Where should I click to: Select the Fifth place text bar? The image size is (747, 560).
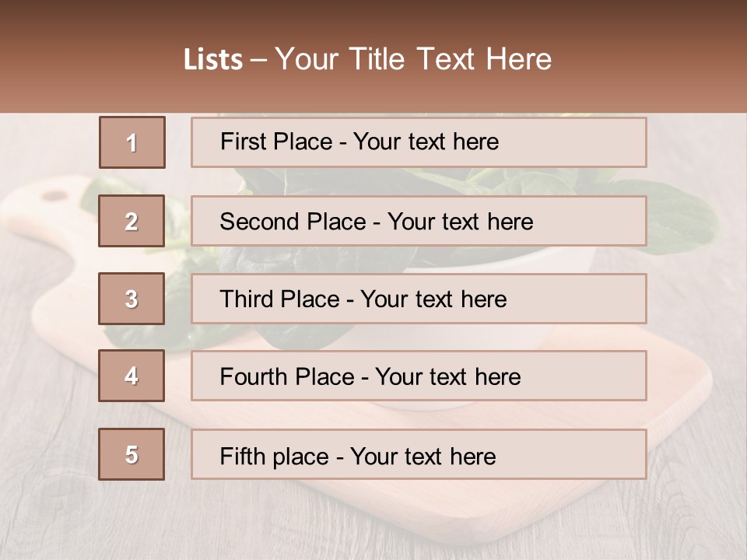[419, 454]
